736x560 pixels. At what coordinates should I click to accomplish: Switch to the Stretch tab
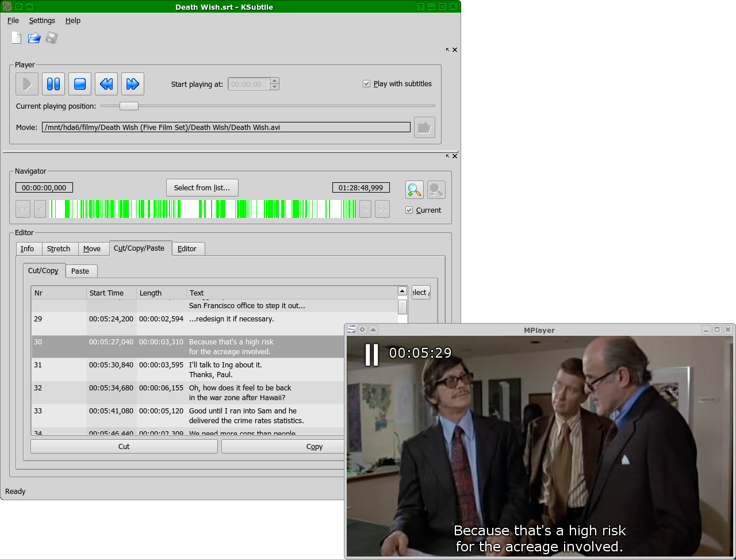click(x=59, y=248)
